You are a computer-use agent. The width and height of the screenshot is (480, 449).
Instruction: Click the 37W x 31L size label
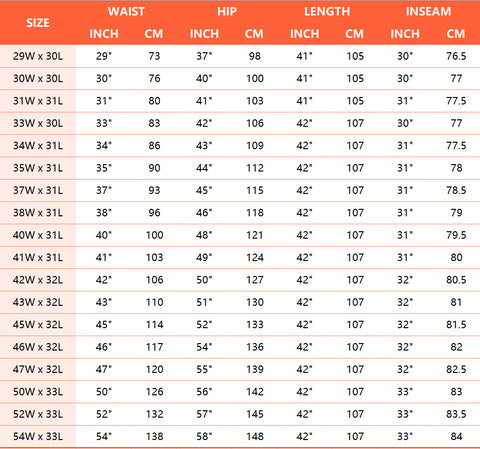tap(38, 190)
